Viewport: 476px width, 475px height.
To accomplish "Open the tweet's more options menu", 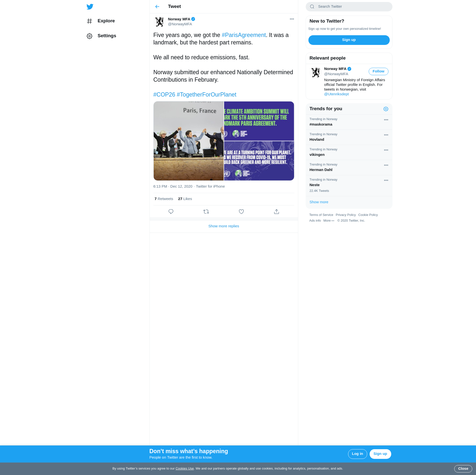I will pyautogui.click(x=292, y=19).
